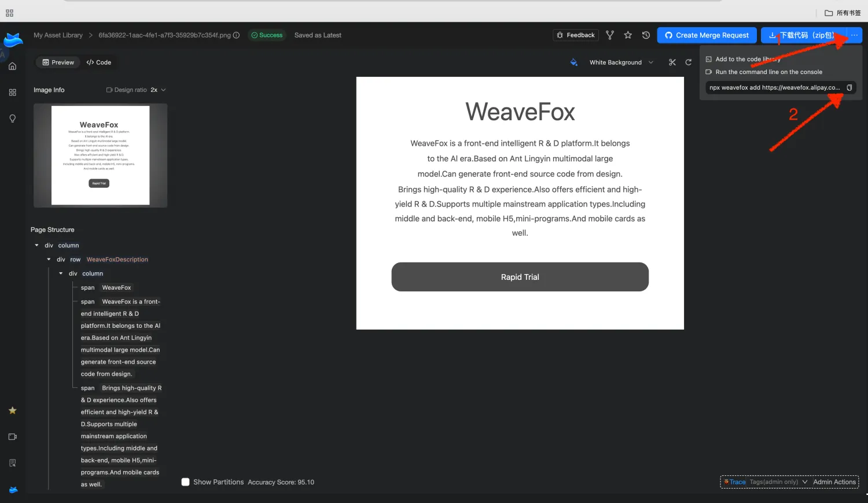Image resolution: width=868 pixels, height=503 pixels.
Task: Click the three-dots more button beside download
Action: pos(854,35)
